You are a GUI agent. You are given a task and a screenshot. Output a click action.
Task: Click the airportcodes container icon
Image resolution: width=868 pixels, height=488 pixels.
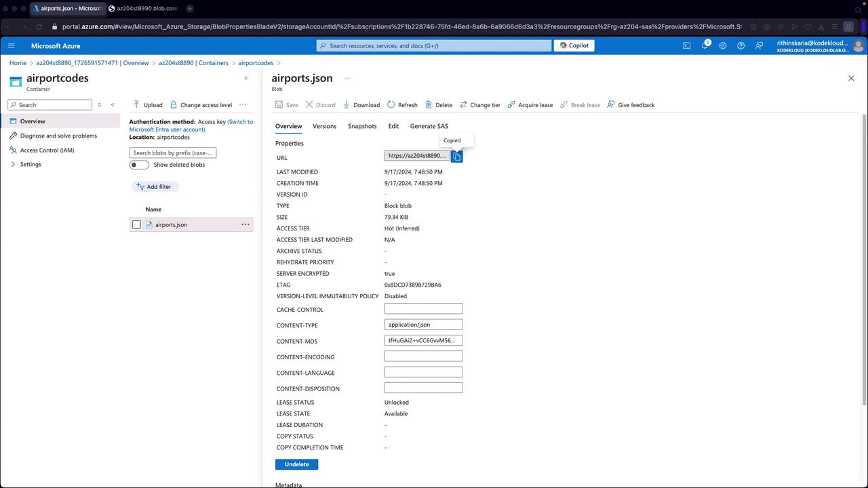[x=16, y=81]
